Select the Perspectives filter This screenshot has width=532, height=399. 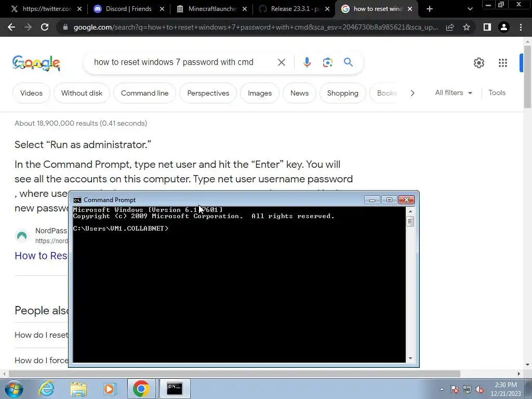coord(208,93)
